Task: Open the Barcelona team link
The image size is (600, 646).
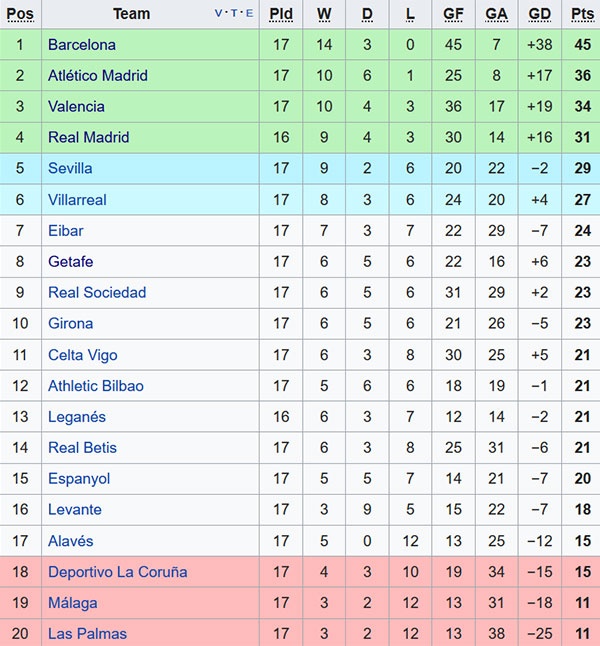Action: click(82, 45)
